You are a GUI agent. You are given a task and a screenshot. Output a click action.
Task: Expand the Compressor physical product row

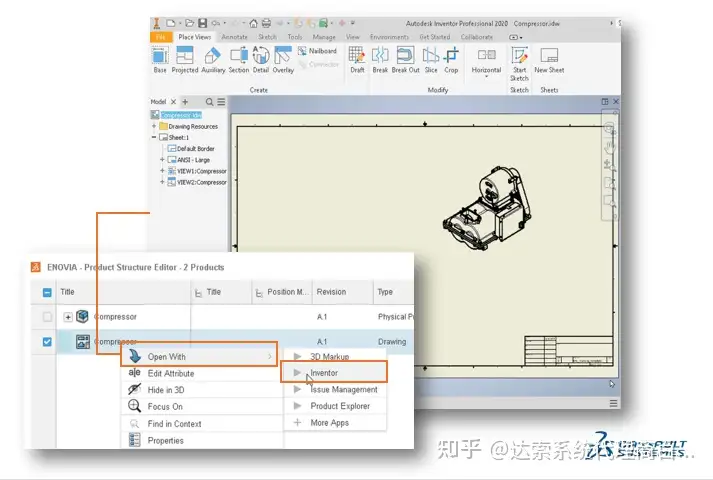(x=68, y=317)
